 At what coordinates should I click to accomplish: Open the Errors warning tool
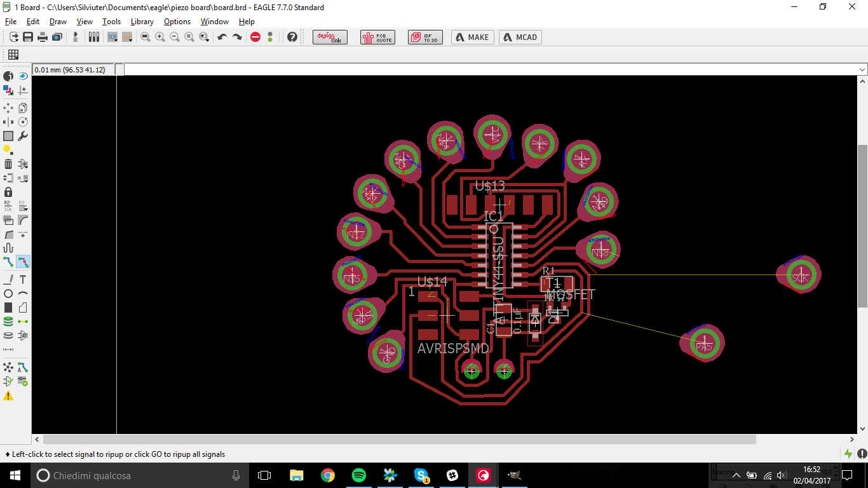(x=8, y=396)
